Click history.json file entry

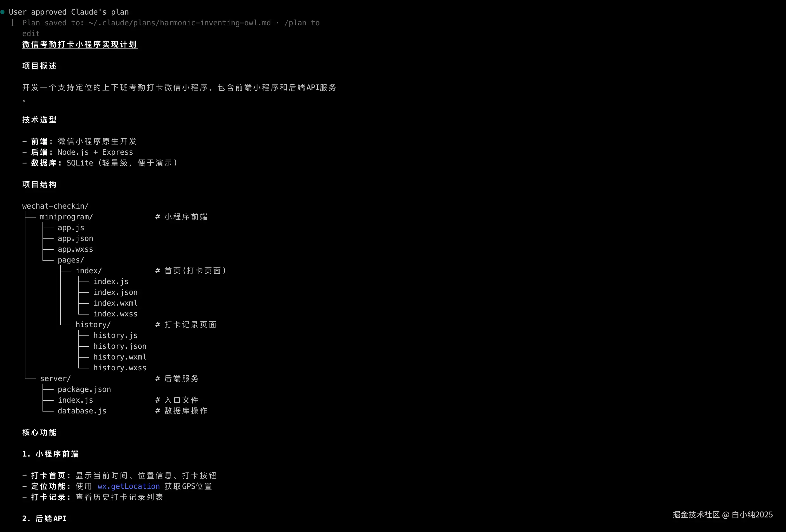click(120, 347)
